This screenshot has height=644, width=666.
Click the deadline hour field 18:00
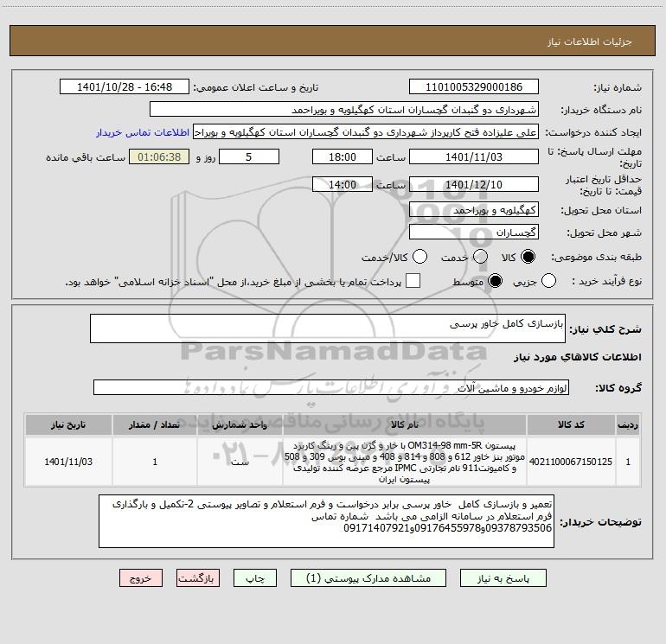(x=343, y=156)
